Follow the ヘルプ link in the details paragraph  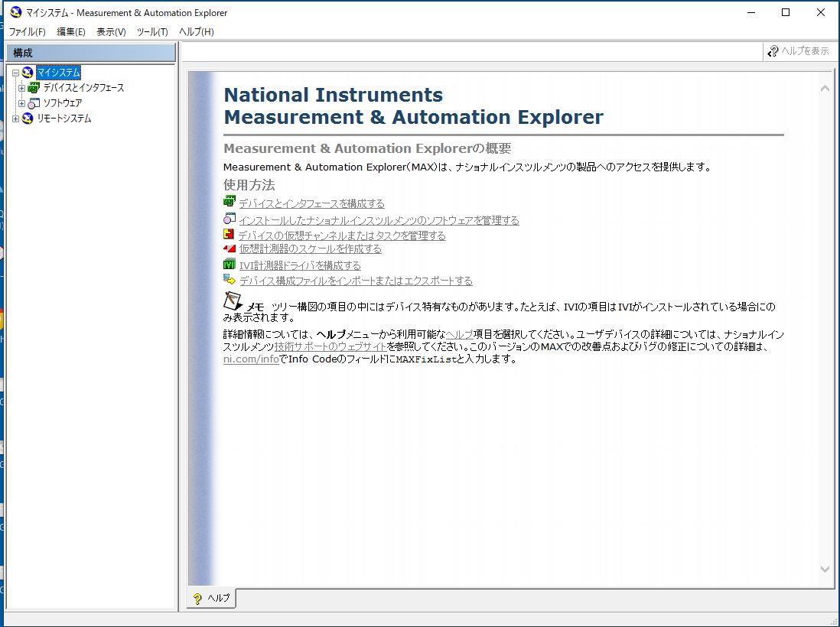(x=459, y=335)
